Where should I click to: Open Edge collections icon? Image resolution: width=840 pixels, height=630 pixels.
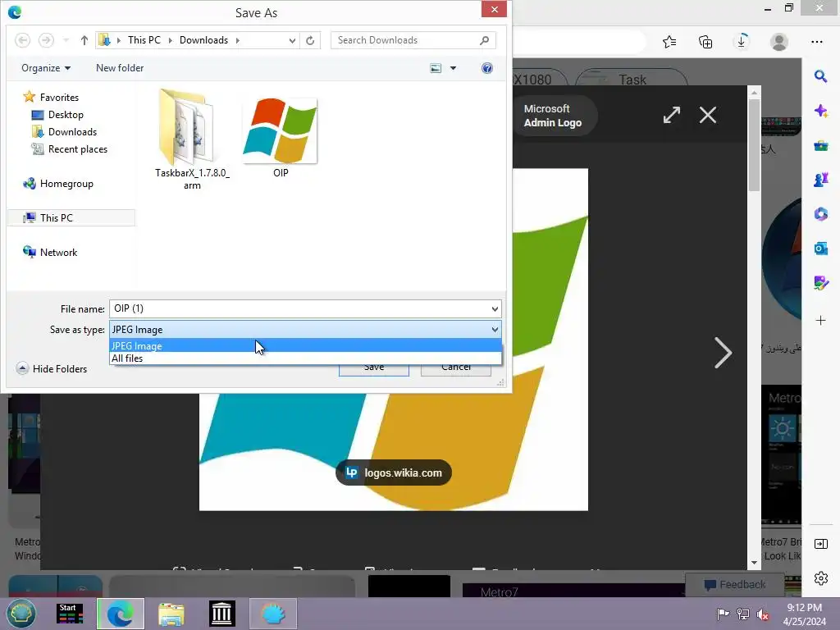705,42
